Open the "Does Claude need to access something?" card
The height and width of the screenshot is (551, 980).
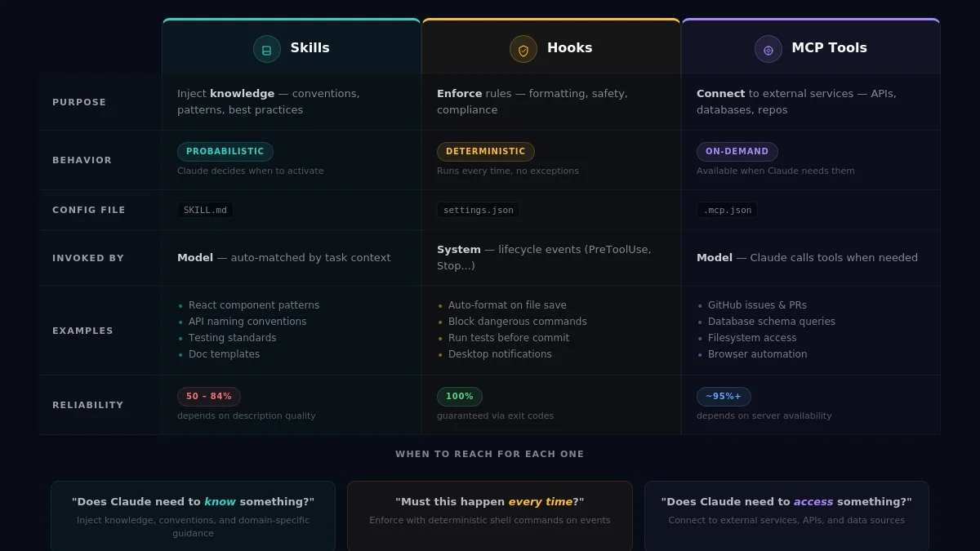[x=786, y=516]
